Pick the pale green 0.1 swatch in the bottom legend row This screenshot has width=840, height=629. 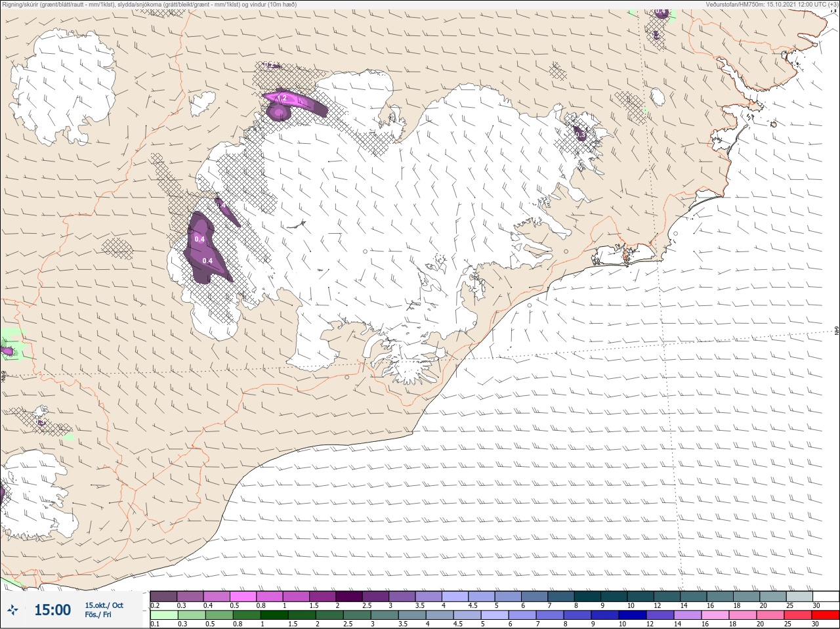[x=163, y=615]
